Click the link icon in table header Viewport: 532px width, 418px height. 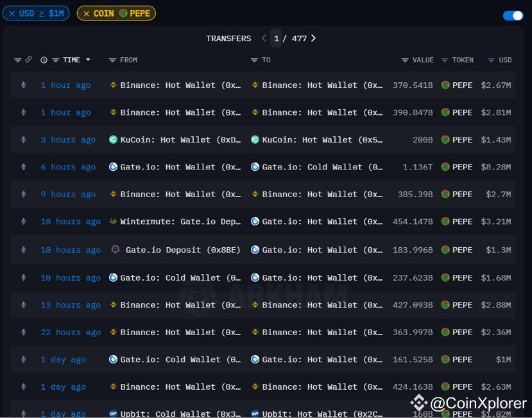click(28, 60)
